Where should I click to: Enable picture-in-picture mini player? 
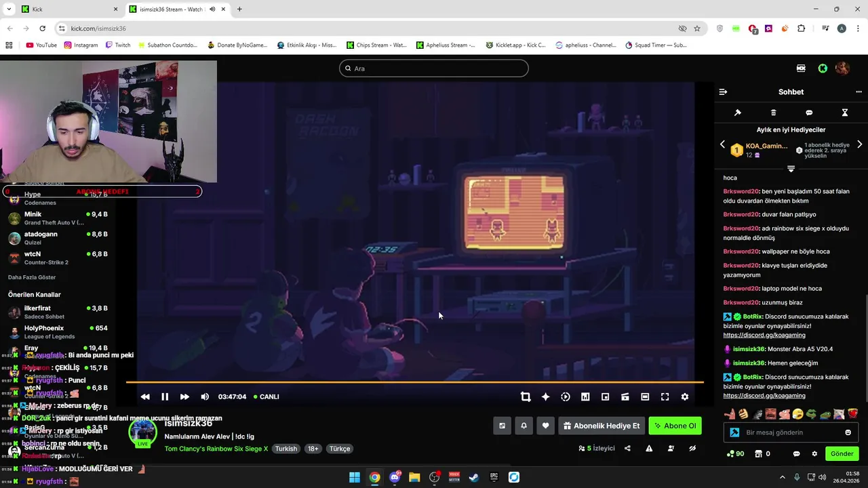(x=606, y=396)
